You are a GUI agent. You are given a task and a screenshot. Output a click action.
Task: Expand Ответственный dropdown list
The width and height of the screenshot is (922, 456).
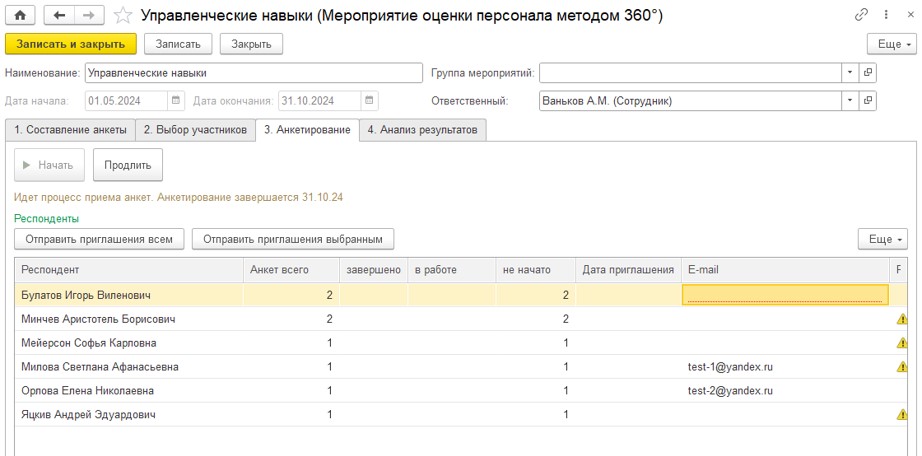pyautogui.click(x=850, y=101)
